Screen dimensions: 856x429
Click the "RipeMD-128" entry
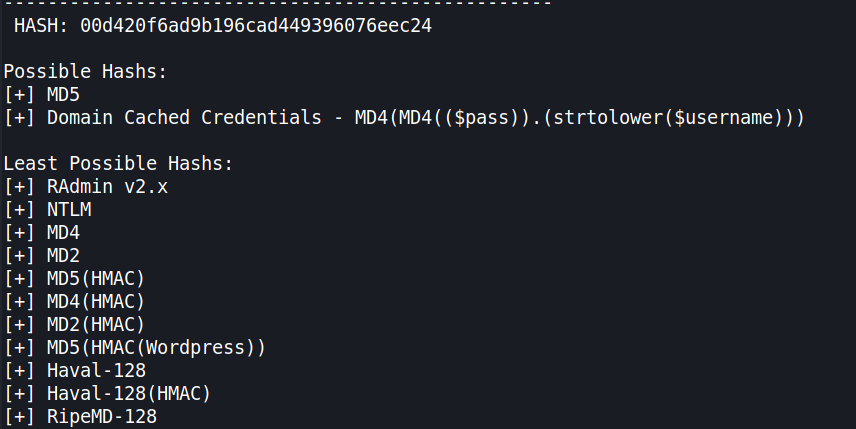(x=101, y=416)
